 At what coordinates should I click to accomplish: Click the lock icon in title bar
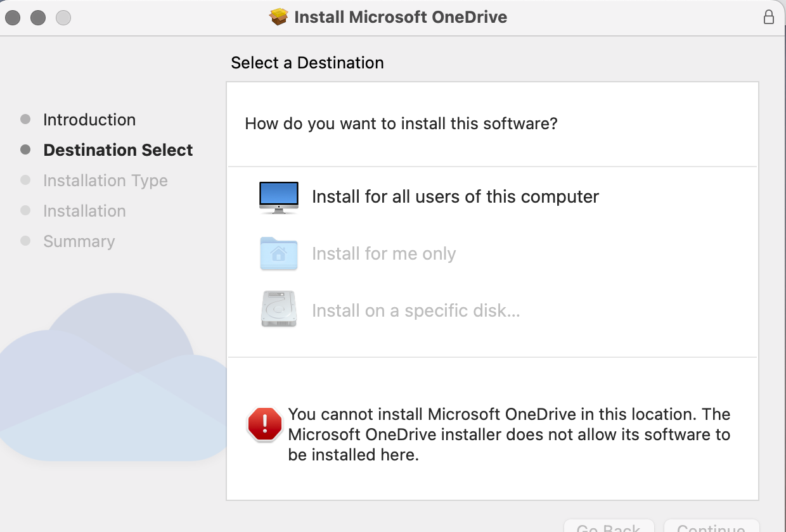[x=769, y=17]
